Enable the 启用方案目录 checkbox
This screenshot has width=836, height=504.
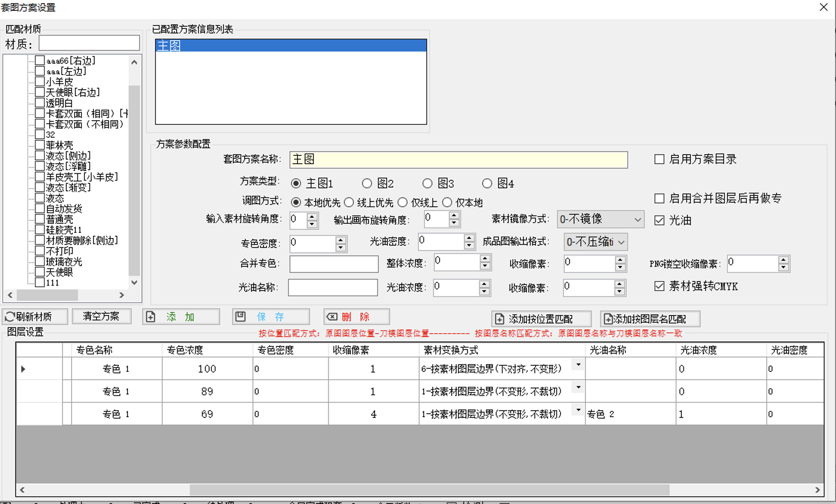[x=659, y=159]
